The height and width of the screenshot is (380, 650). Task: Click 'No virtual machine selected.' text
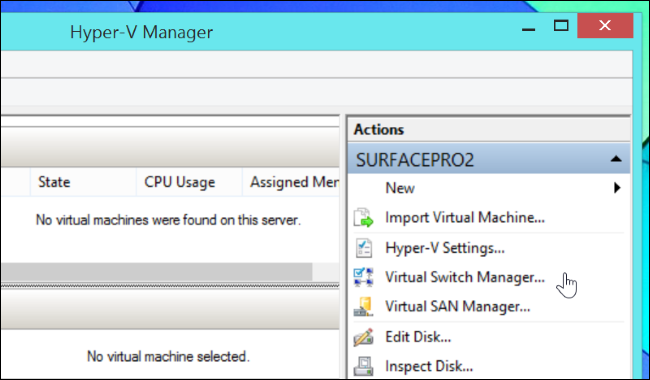168,356
